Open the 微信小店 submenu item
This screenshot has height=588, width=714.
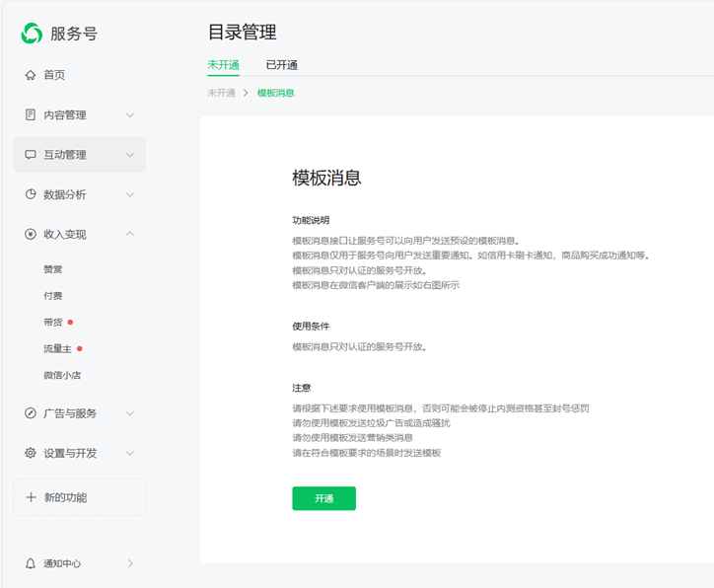tap(62, 375)
